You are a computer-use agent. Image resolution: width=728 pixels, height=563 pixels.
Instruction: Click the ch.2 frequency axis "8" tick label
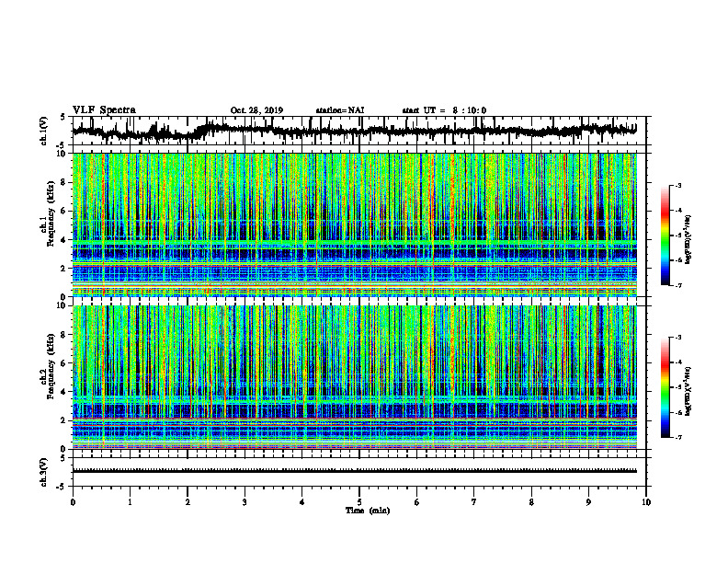tap(64, 335)
